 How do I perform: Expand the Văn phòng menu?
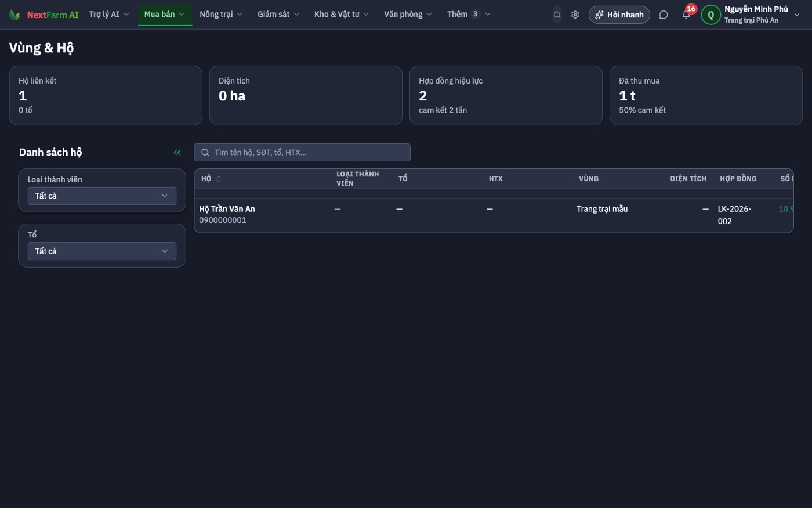pos(408,14)
